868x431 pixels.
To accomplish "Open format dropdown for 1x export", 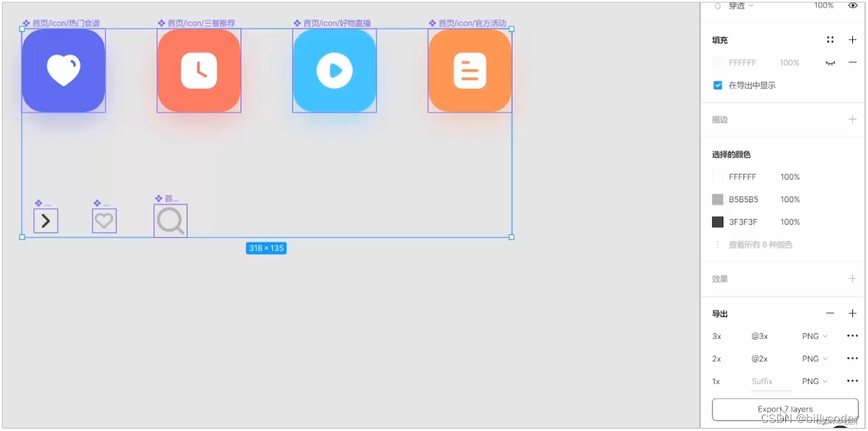I will 815,381.
